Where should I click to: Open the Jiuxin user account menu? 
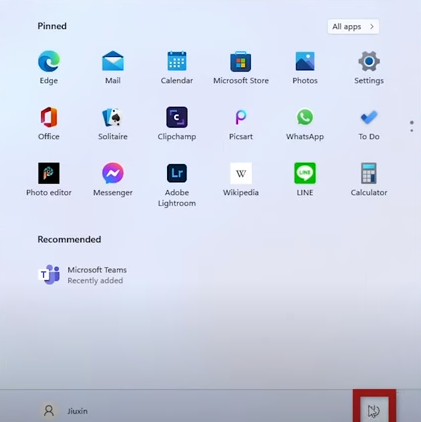coord(64,411)
